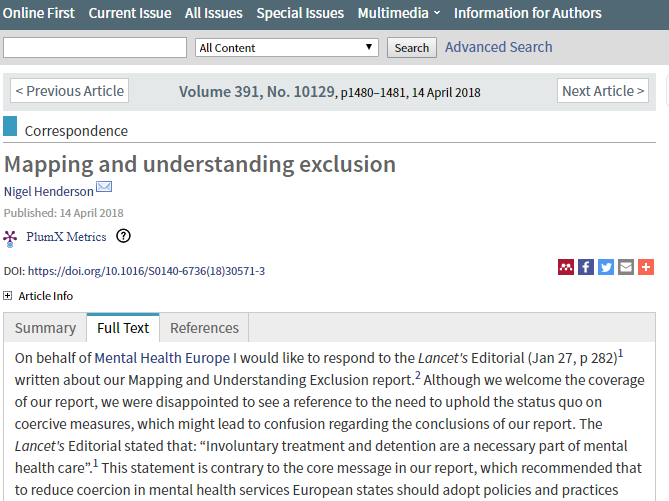Image resolution: width=669 pixels, height=501 pixels.
Task: Switch to the Summary tab
Action: tap(45, 328)
